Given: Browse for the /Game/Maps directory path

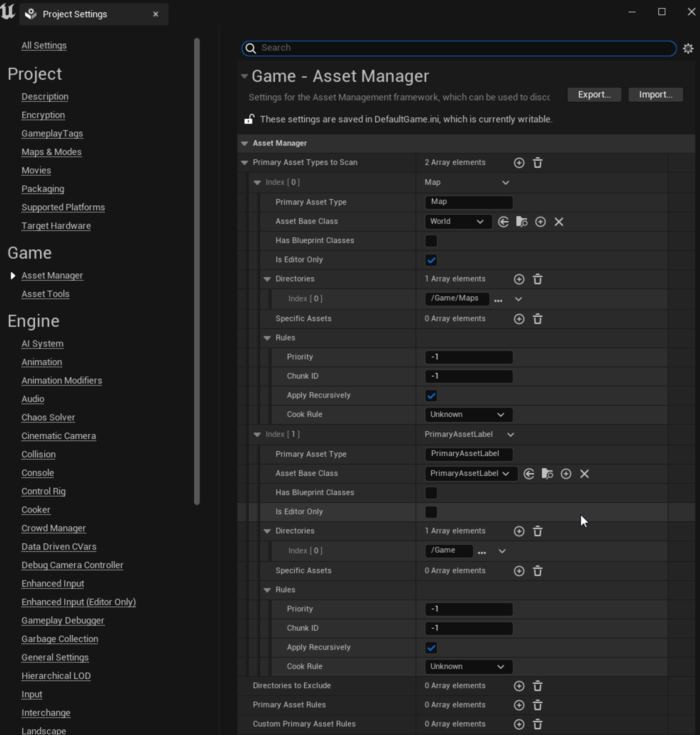Looking at the screenshot, I should [498, 299].
